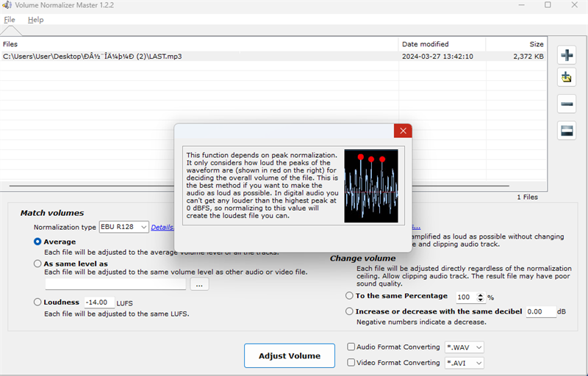Click the LUFS loudness value field
588x376 pixels.
[x=99, y=303]
